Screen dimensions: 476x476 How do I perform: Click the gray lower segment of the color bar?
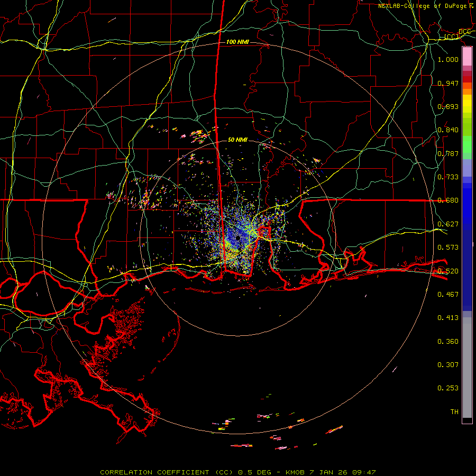[467, 368]
